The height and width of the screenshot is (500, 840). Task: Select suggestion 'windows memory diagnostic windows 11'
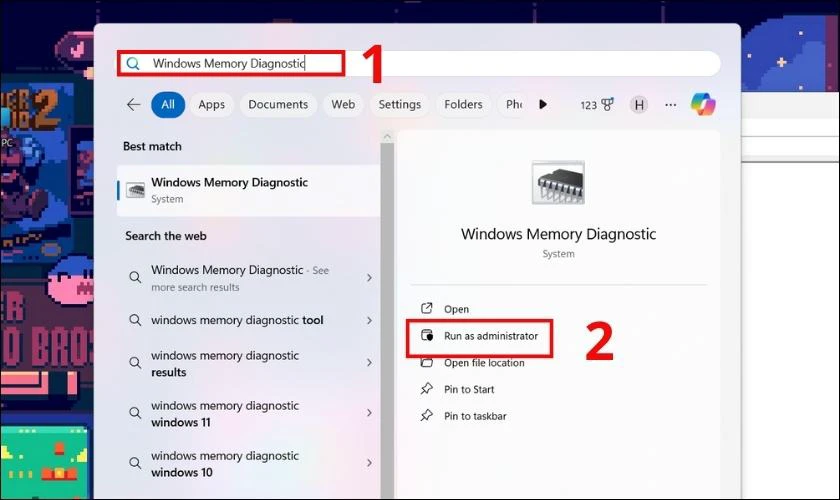[x=249, y=413]
